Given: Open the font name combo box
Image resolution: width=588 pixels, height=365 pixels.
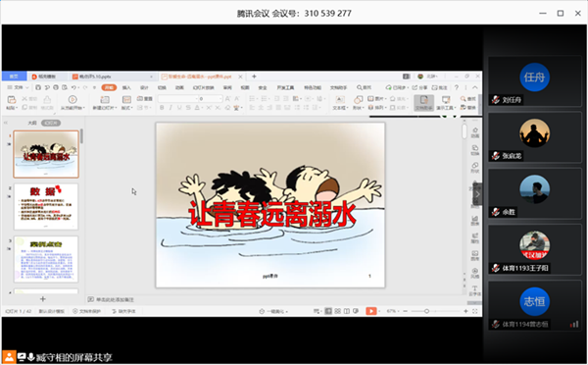Looking at the screenshot, I should 178,99.
